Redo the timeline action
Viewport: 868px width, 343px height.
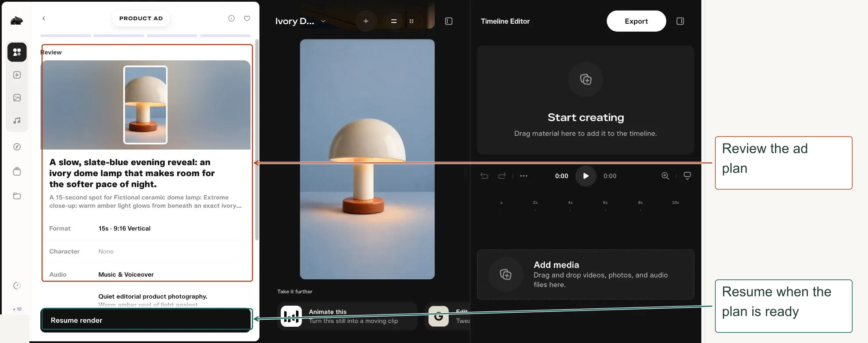point(502,176)
